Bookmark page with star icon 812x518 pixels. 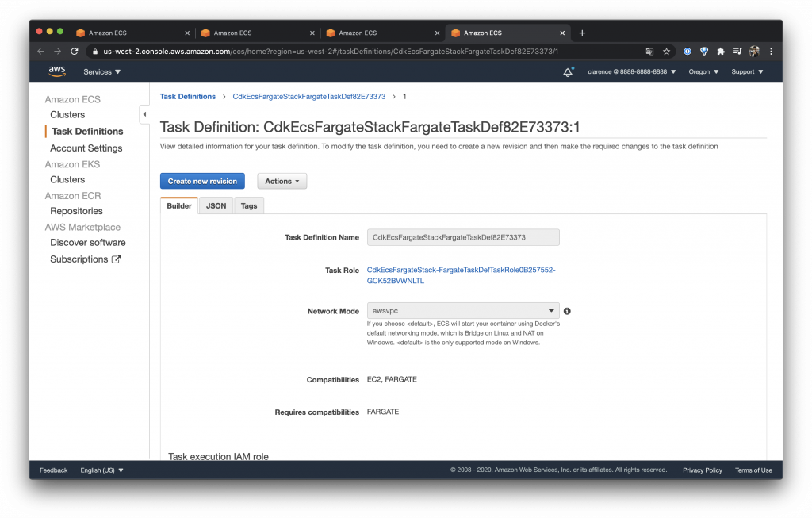[666, 52]
